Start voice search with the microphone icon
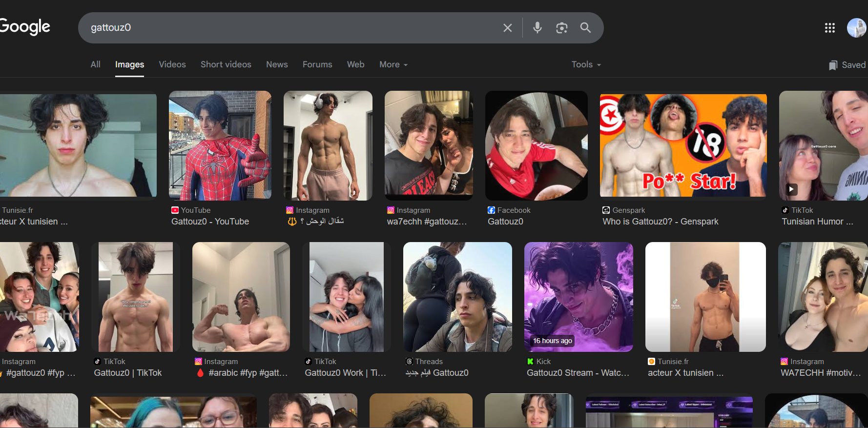The image size is (868, 428). (x=537, y=28)
